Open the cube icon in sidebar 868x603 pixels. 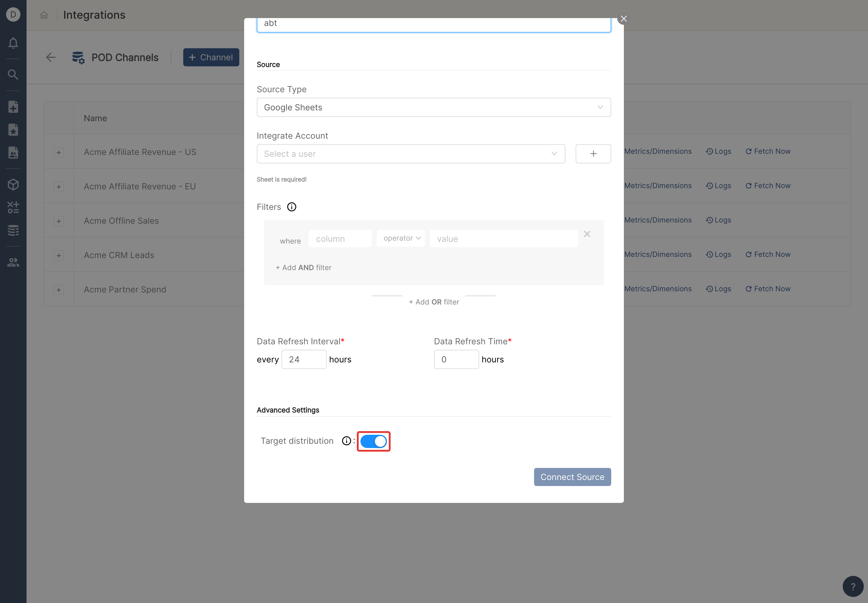[x=13, y=185]
